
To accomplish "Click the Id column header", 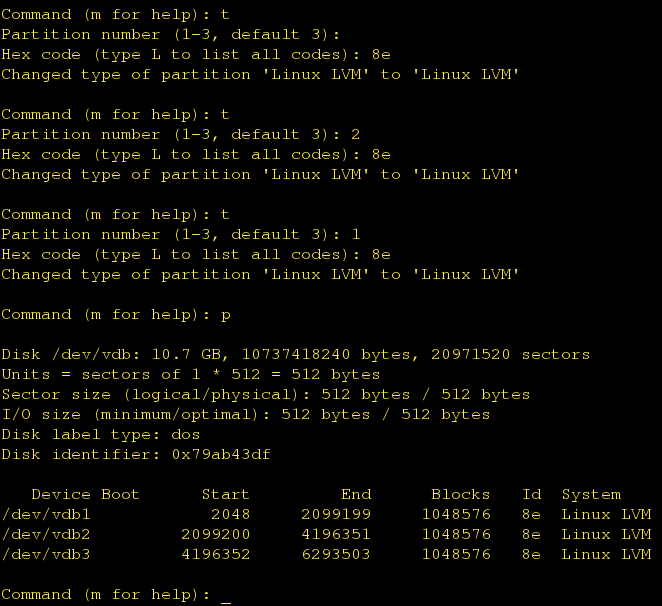I will (x=531, y=494).
